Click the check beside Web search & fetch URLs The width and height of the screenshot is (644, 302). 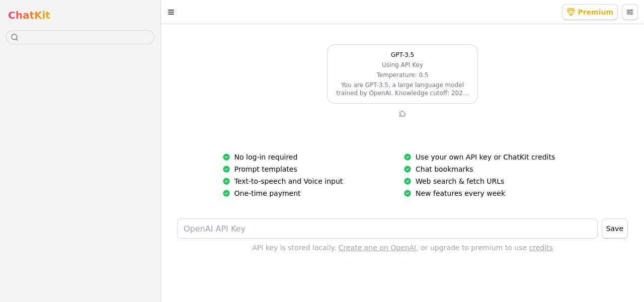click(x=408, y=181)
